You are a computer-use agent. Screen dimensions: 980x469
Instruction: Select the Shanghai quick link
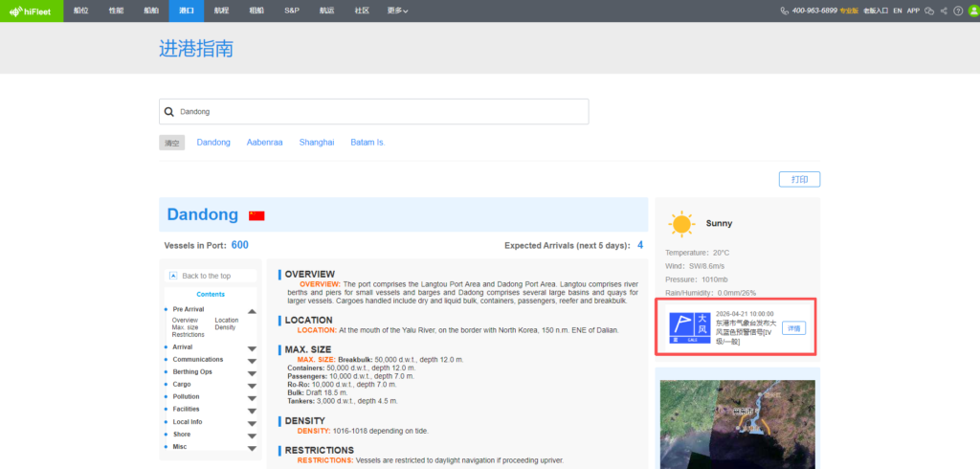pyautogui.click(x=317, y=143)
